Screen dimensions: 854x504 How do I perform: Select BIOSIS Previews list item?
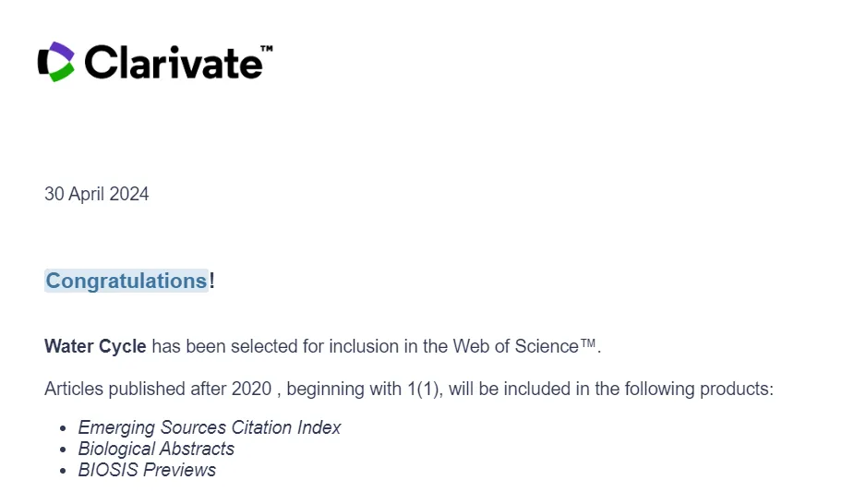tap(147, 470)
